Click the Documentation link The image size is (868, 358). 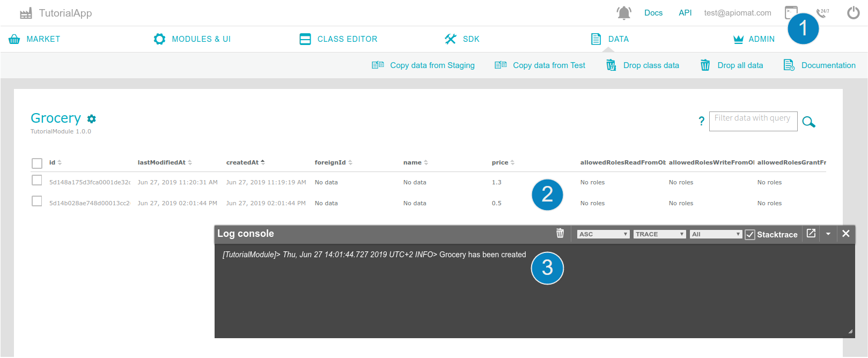tap(828, 65)
